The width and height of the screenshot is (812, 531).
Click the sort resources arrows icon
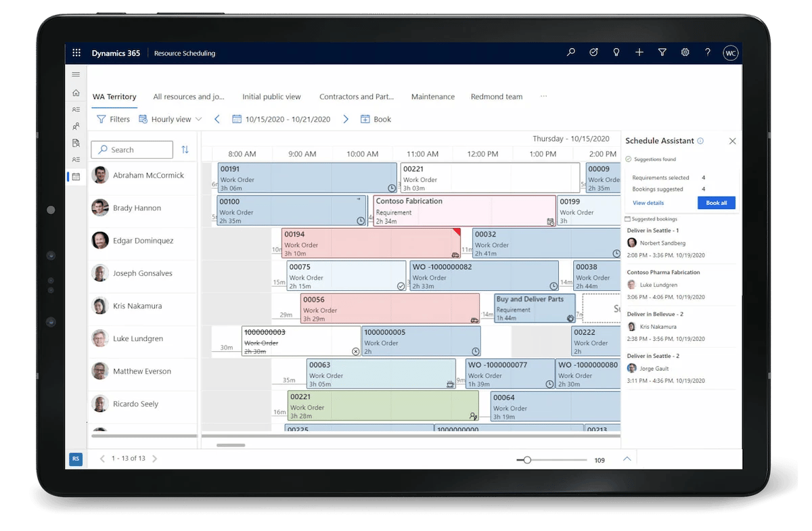pos(185,149)
